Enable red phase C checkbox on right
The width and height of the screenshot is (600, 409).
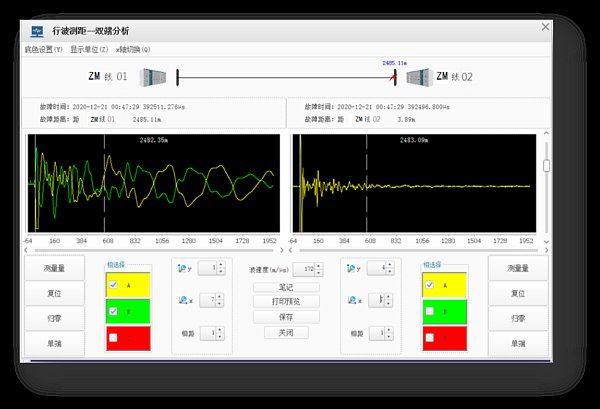coord(430,339)
